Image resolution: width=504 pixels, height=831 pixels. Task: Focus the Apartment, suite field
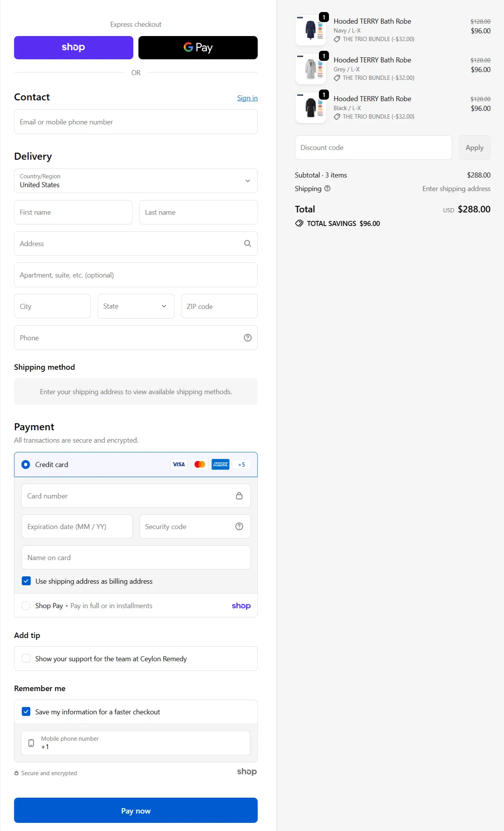point(136,275)
